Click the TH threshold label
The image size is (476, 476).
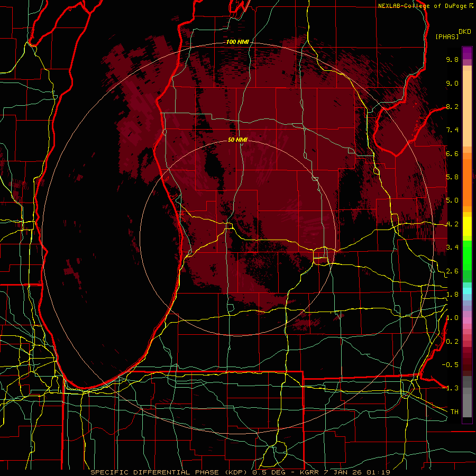click(454, 411)
